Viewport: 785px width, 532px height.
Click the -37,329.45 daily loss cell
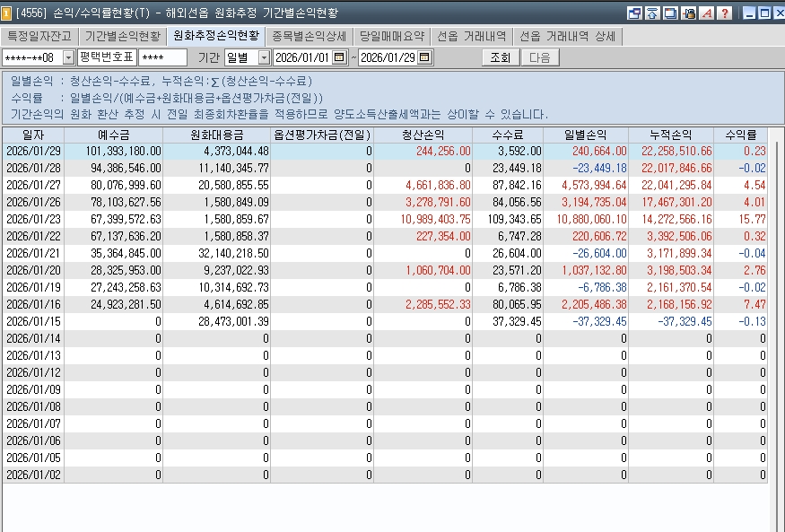point(586,321)
